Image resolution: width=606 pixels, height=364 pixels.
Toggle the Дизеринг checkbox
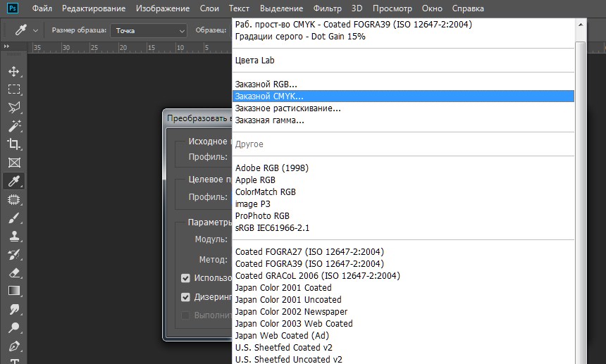click(x=185, y=297)
